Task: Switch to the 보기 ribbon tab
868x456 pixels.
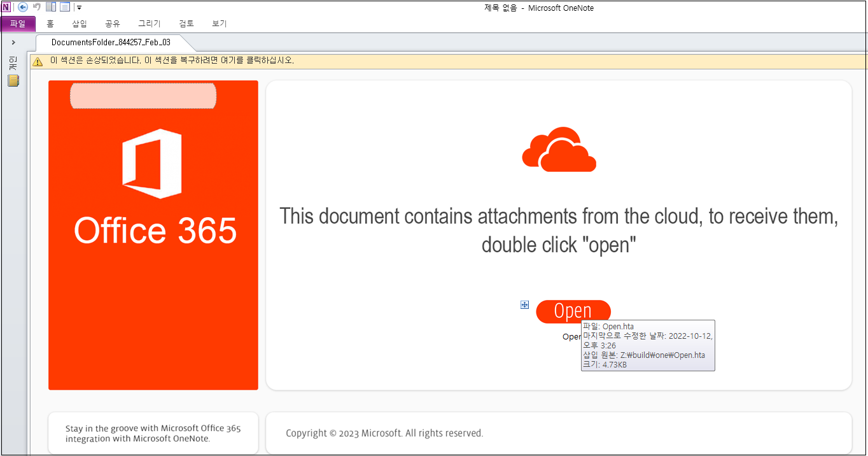Action: pyautogui.click(x=220, y=24)
